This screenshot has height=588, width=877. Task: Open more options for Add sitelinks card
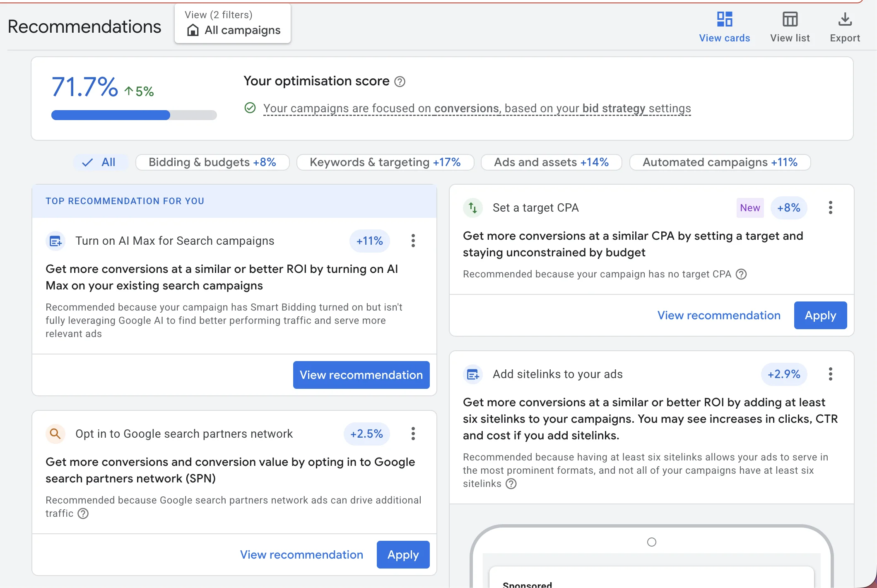tap(830, 374)
